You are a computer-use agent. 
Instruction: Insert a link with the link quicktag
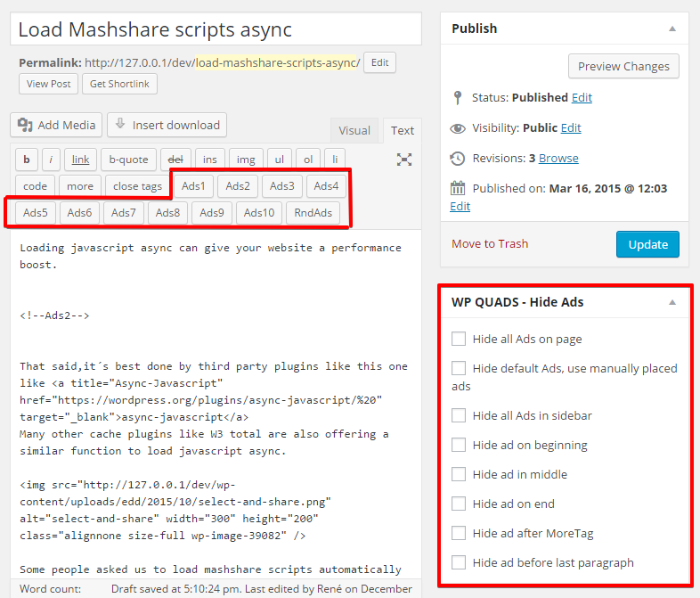pyautogui.click(x=80, y=160)
